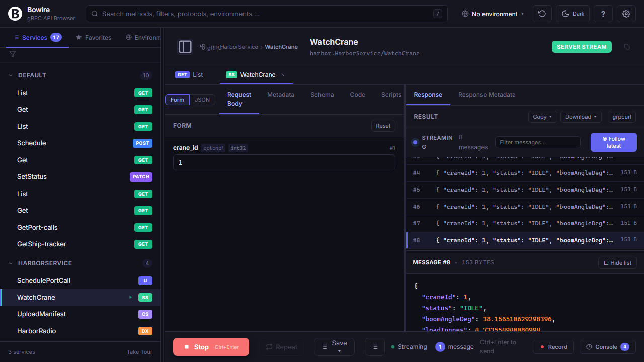Screen dimensions: 644x362
Task: Click the crane_id input field
Action: [284, 162]
